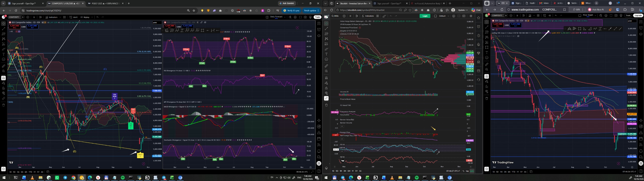Open WhatsApp from the left Windows taskbar
Viewport: 644px width, 181px height.
point(57,178)
